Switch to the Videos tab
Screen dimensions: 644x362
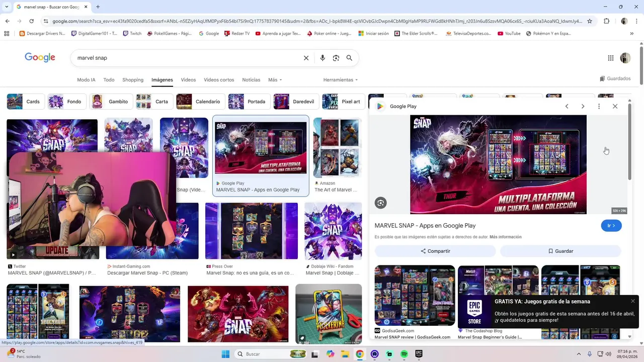click(188, 80)
